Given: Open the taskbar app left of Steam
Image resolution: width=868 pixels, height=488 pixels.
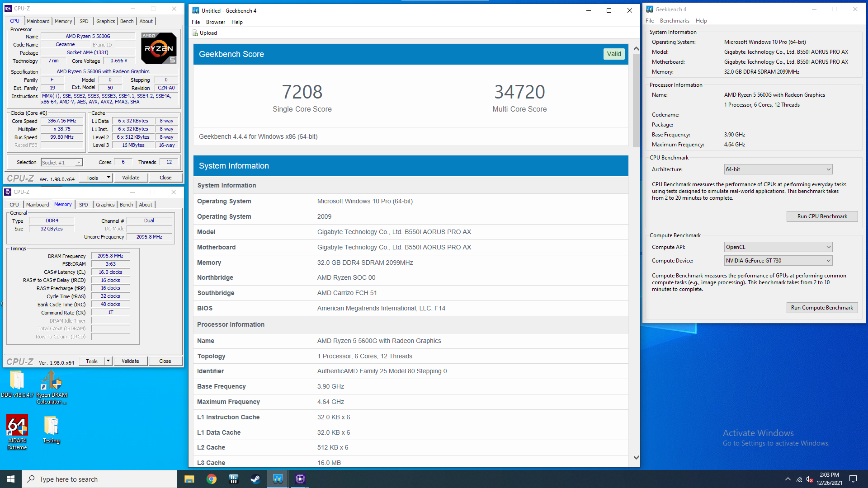Looking at the screenshot, I should [x=234, y=479].
